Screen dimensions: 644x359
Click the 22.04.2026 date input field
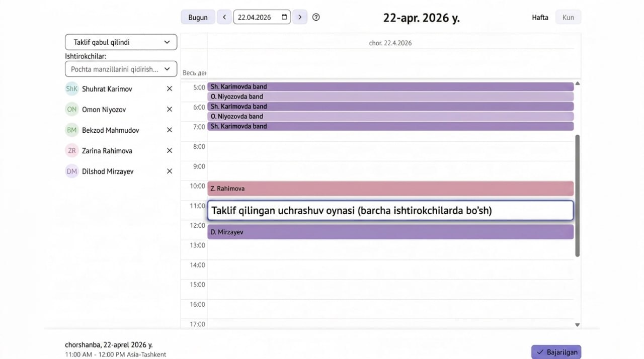click(x=262, y=17)
